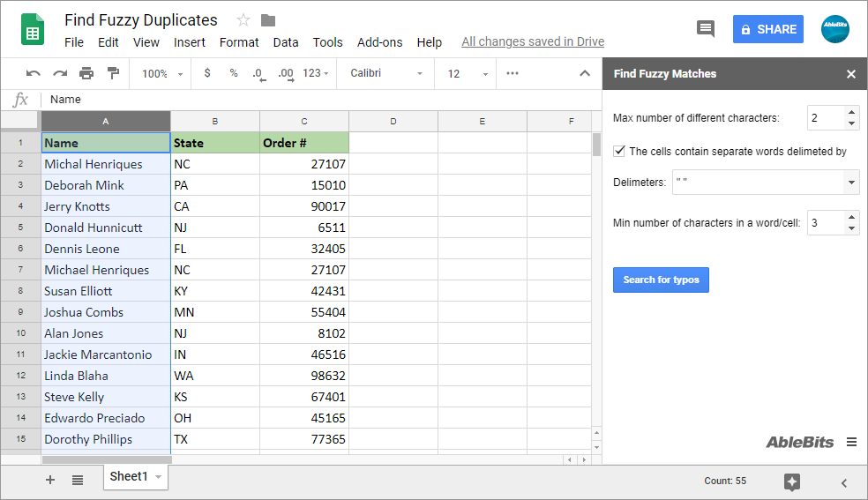Click the Find Fuzzy Duplicates document title
Viewport: 868px width, 500px height.
click(141, 20)
